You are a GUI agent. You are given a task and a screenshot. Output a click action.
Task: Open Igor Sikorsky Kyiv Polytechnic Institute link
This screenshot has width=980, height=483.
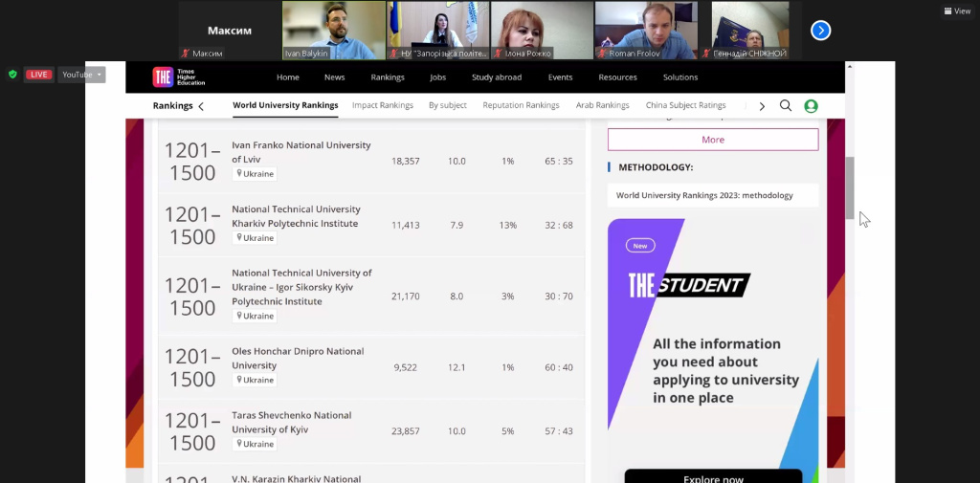tap(301, 288)
